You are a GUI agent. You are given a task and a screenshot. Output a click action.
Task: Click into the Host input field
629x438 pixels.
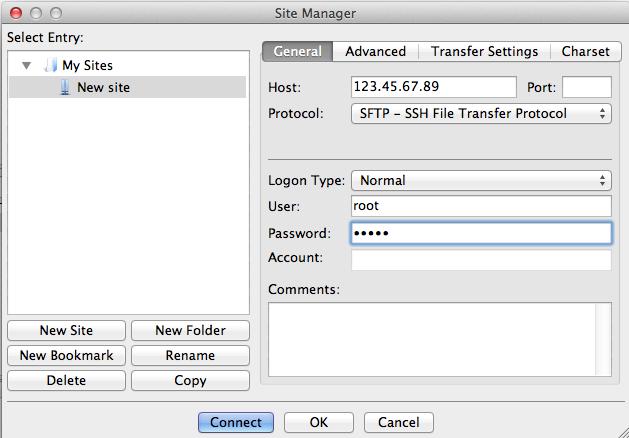433,88
